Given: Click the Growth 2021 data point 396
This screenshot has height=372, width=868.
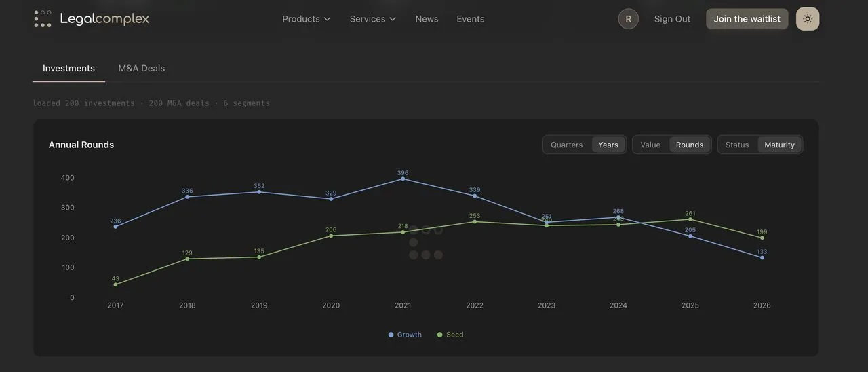Looking at the screenshot, I should point(403,179).
